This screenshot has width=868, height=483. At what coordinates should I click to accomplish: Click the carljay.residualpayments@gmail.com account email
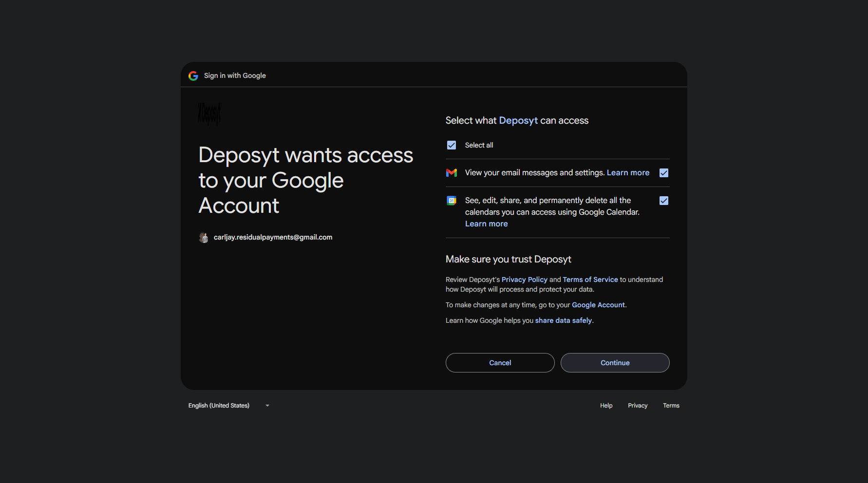273,237
